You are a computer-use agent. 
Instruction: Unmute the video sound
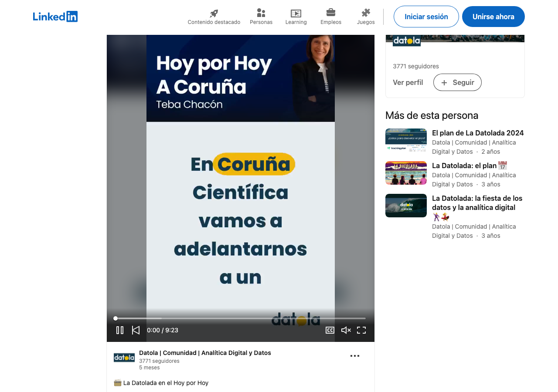coord(346,330)
